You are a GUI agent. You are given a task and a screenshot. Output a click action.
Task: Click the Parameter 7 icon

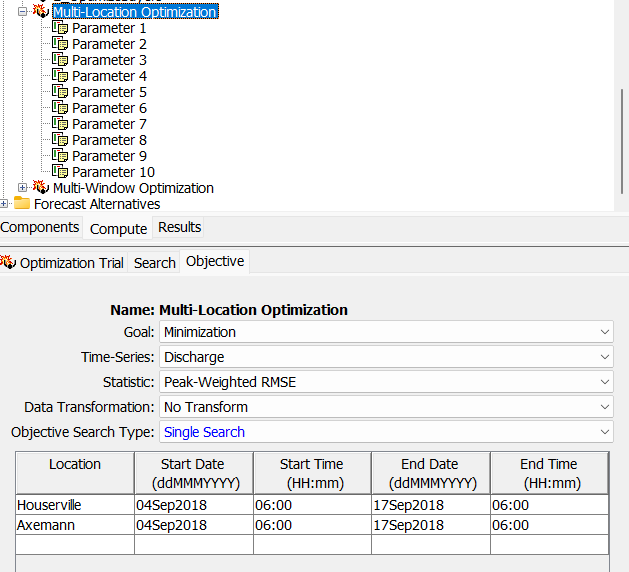[x=60, y=124]
